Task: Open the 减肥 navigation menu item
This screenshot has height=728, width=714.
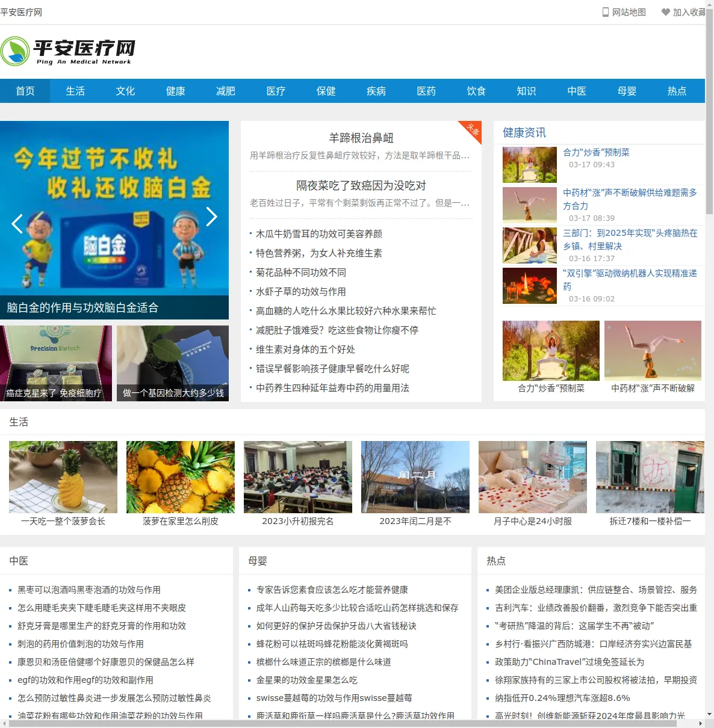Action: tap(226, 91)
